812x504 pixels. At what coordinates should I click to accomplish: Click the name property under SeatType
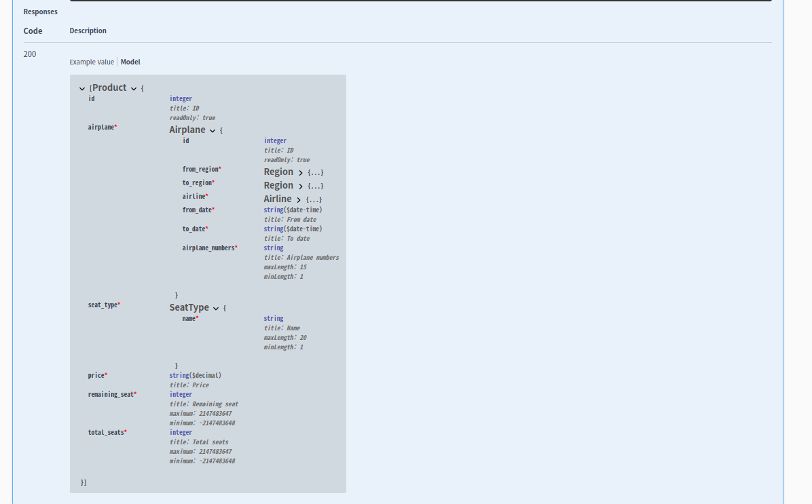pos(189,319)
